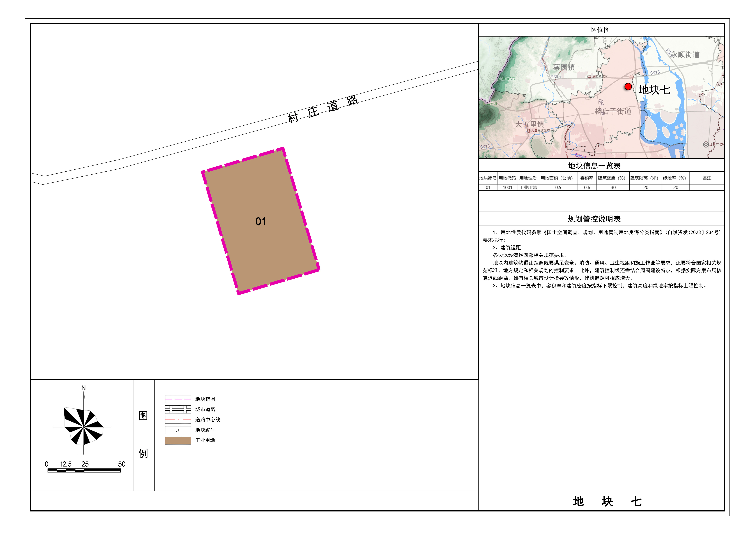The height and width of the screenshot is (534, 756).
Task: Click the 0 scale bar label
Action: (46, 464)
